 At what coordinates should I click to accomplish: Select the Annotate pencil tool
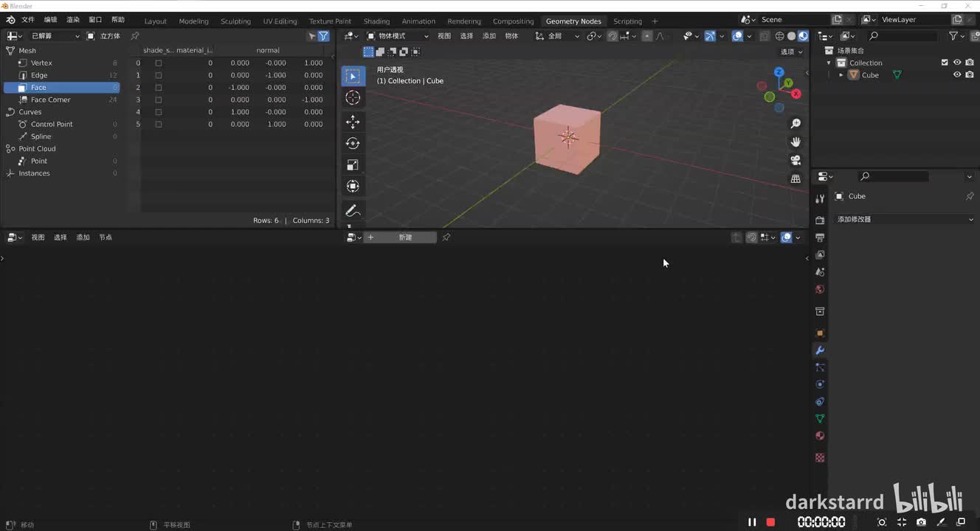tap(353, 211)
